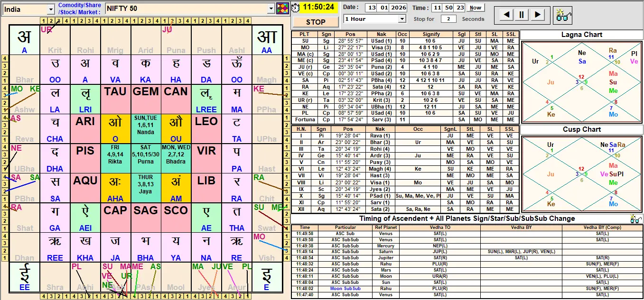Select the SCO sign cell
Screen dimensions: 644x300
pyautogui.click(x=176, y=218)
